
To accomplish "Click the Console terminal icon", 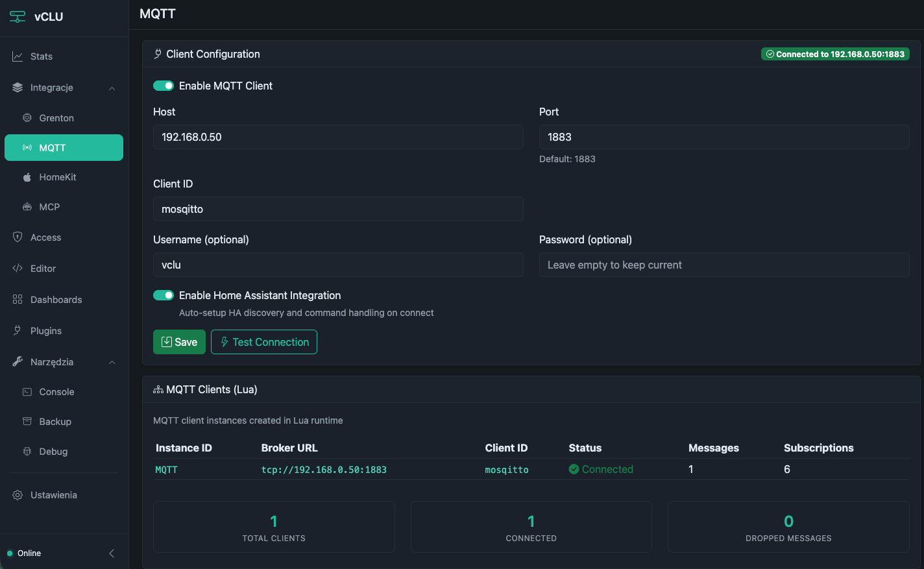I will [x=27, y=392].
